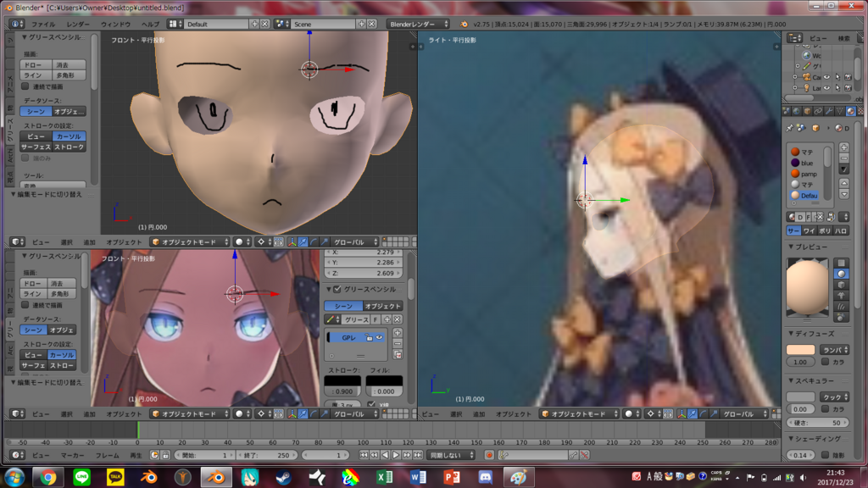Add a new scene with the plus icon
This screenshot has height=488, width=868.
pyautogui.click(x=361, y=24)
